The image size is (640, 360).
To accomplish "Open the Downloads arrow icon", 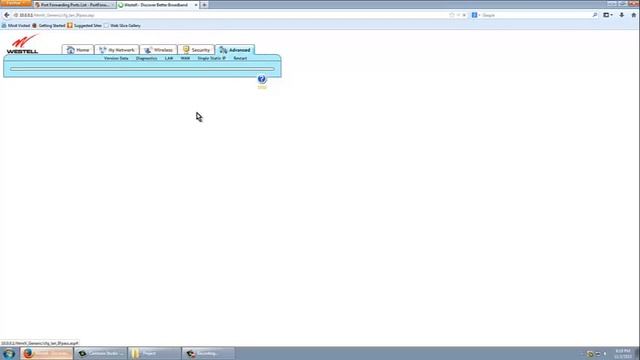I will tap(622, 15).
